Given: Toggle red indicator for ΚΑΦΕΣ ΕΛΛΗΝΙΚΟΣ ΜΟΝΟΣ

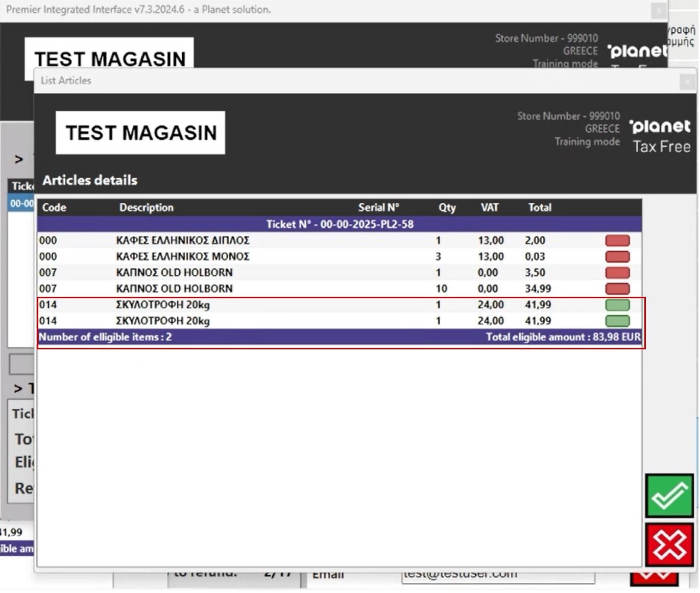Looking at the screenshot, I should [x=617, y=256].
